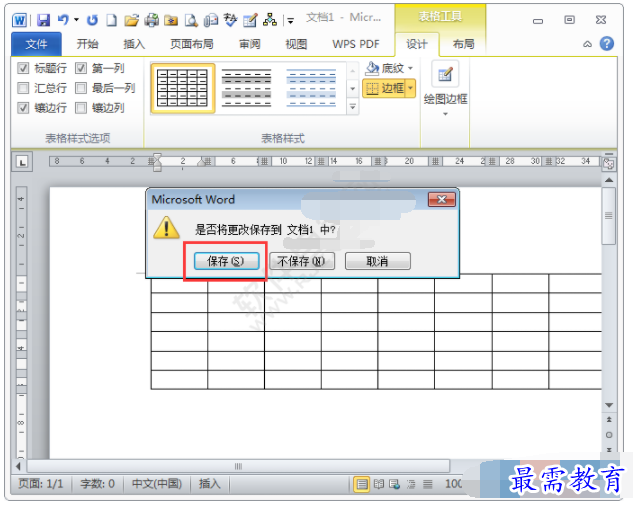The image size is (633, 511).
Task: Switch to the Review (审阅) tab
Action: 249,44
